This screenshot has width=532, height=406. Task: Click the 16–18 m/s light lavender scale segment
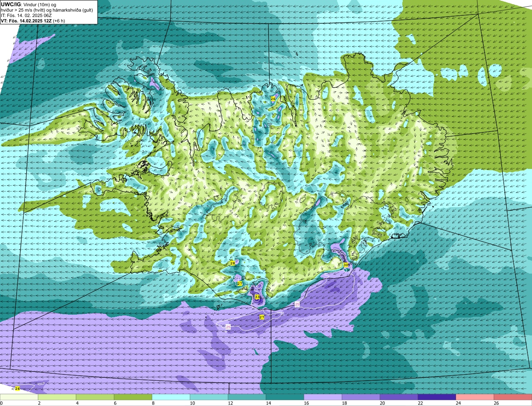(x=323, y=397)
